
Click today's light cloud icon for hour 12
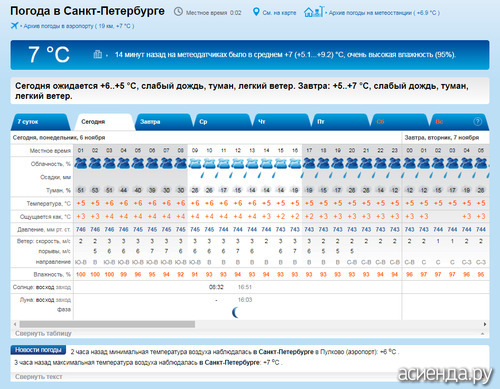tap(238, 163)
